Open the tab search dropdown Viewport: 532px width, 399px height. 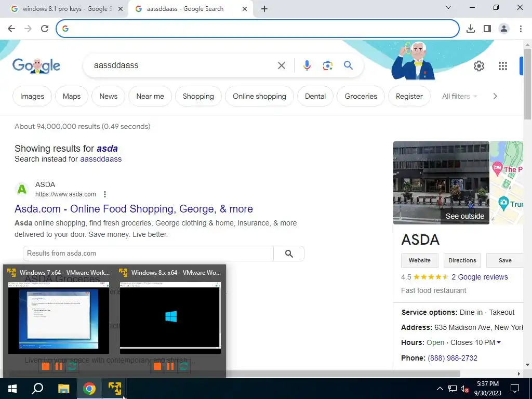448,7
